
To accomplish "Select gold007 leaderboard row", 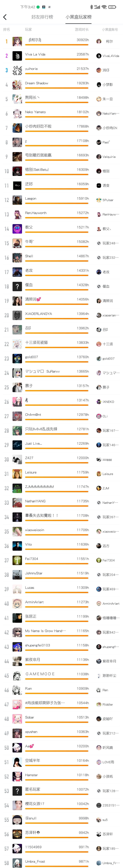I will (61, 359).
